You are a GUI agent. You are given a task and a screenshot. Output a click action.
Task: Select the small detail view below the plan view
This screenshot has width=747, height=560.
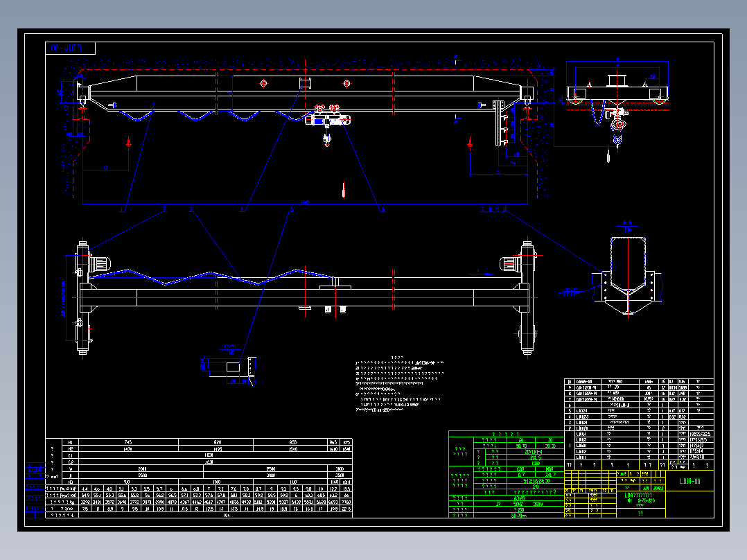(x=228, y=370)
